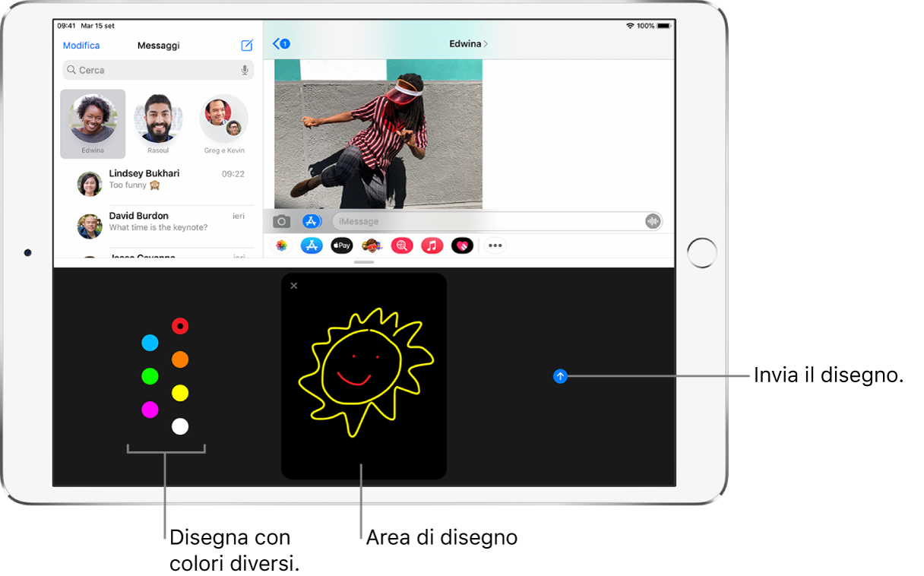
Task: Open the dancing person photo in chat
Action: click(378, 135)
